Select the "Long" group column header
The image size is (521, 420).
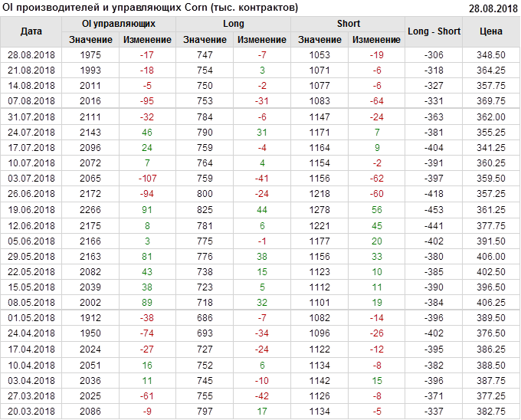coord(234,24)
